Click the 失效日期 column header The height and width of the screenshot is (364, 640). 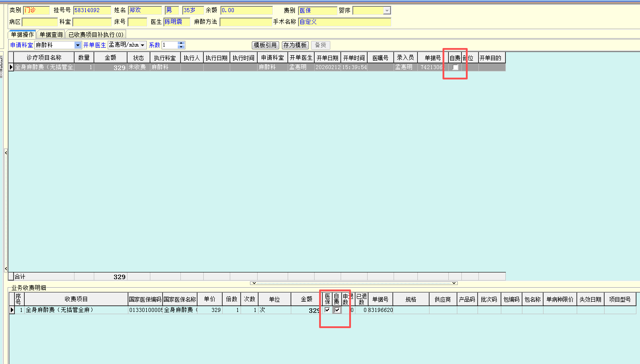coord(591,299)
